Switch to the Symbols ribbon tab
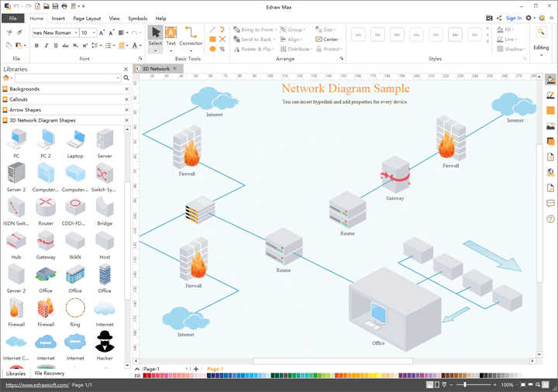 (x=137, y=18)
